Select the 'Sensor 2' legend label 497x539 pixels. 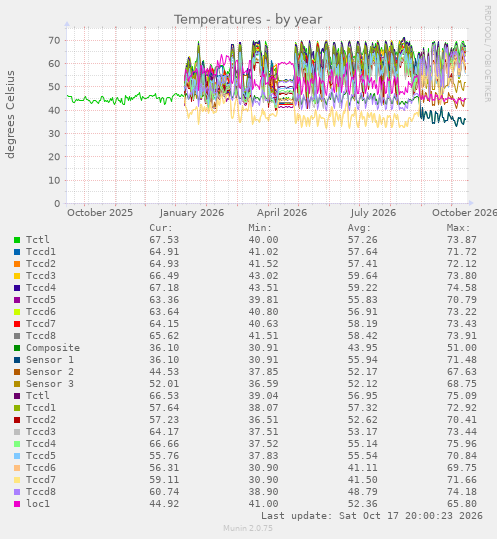click(x=50, y=372)
